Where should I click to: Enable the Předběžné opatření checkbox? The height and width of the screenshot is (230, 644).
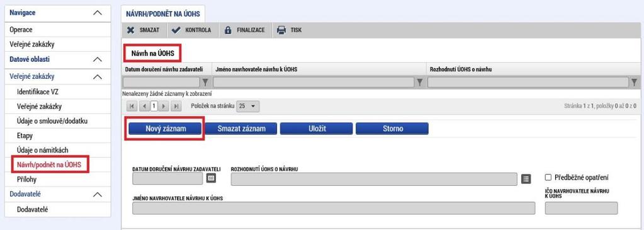(x=548, y=177)
